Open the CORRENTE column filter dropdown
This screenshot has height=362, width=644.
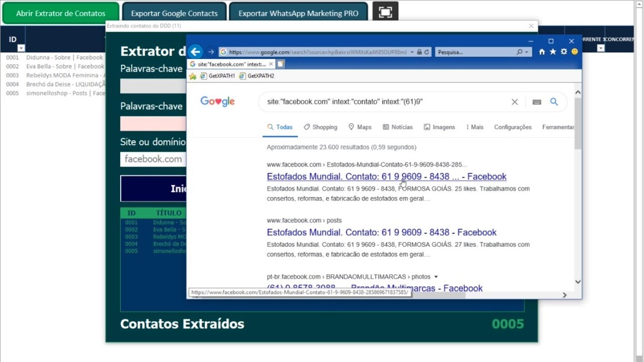click(601, 48)
